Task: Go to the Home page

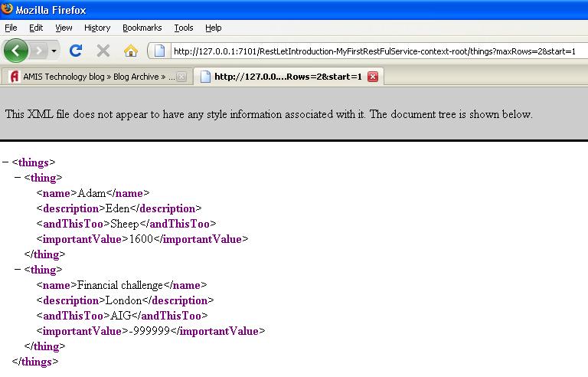Action: pos(131,51)
